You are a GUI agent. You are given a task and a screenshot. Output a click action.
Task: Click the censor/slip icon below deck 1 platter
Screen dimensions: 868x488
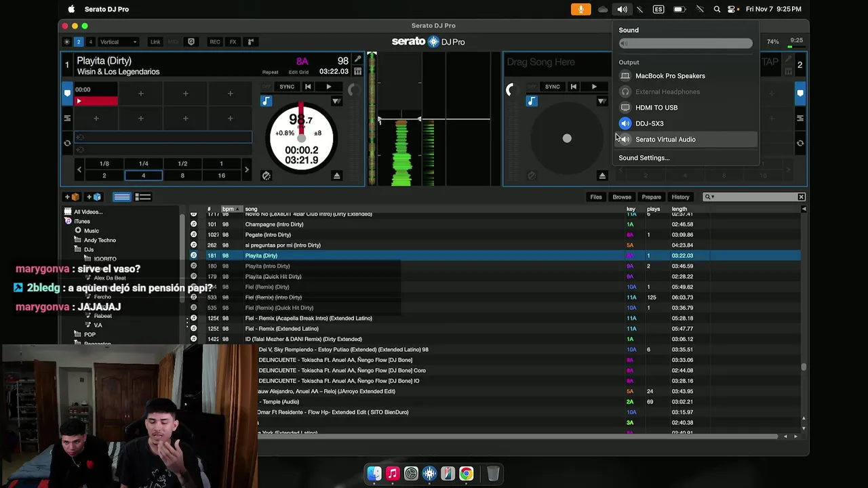tap(266, 176)
